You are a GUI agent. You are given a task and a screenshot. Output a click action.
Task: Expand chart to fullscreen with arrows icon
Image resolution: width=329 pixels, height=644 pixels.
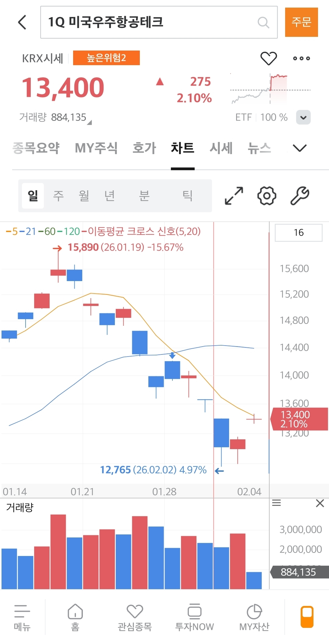pyautogui.click(x=234, y=195)
